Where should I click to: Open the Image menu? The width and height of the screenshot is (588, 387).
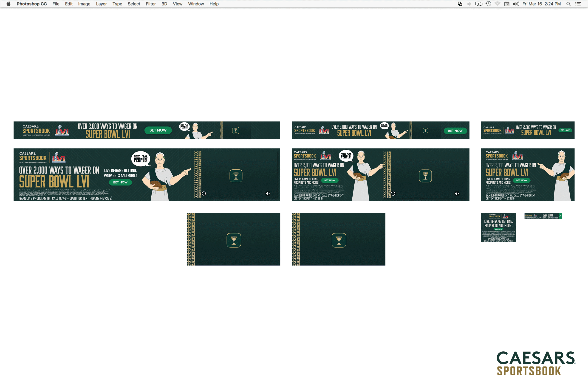click(x=84, y=4)
